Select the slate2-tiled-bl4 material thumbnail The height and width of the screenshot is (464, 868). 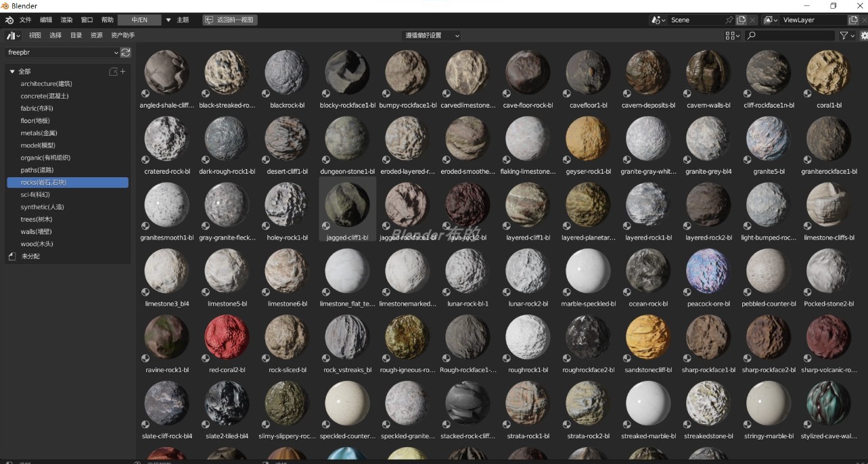pyautogui.click(x=227, y=404)
